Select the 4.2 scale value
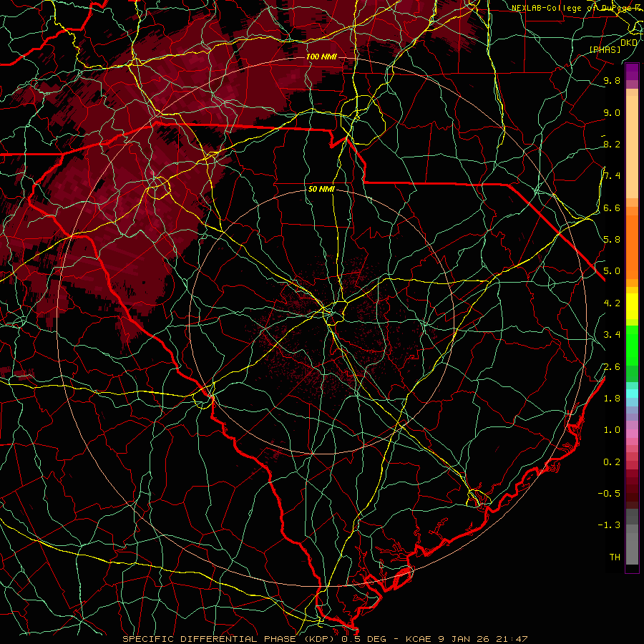 click(612, 303)
